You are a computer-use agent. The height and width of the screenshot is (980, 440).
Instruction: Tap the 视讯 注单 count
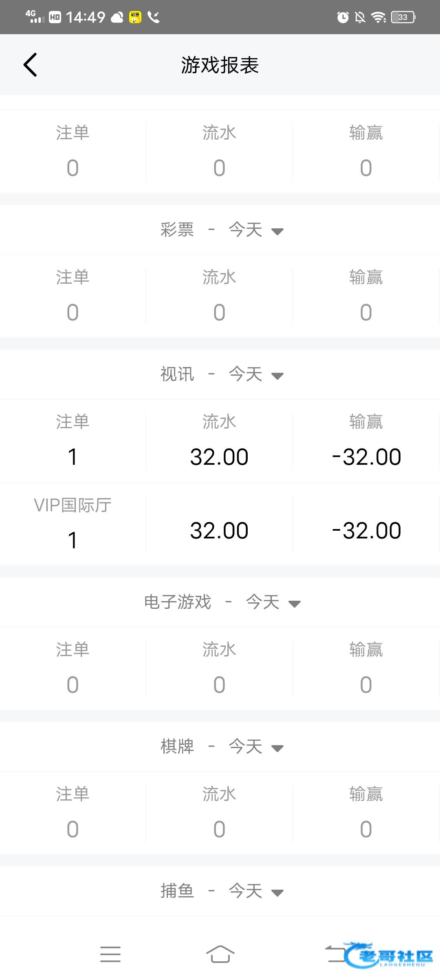tap(73, 457)
